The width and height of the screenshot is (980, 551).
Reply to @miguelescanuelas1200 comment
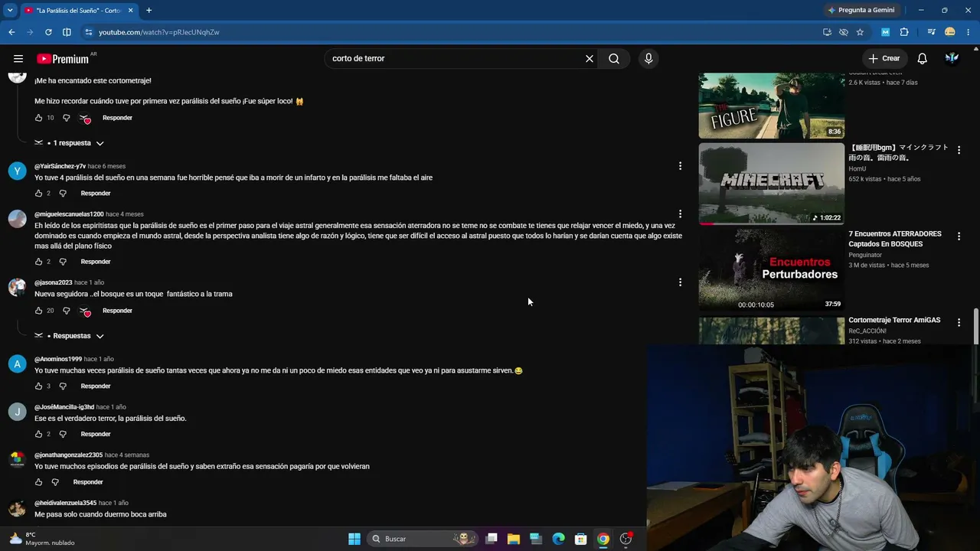tap(96, 262)
